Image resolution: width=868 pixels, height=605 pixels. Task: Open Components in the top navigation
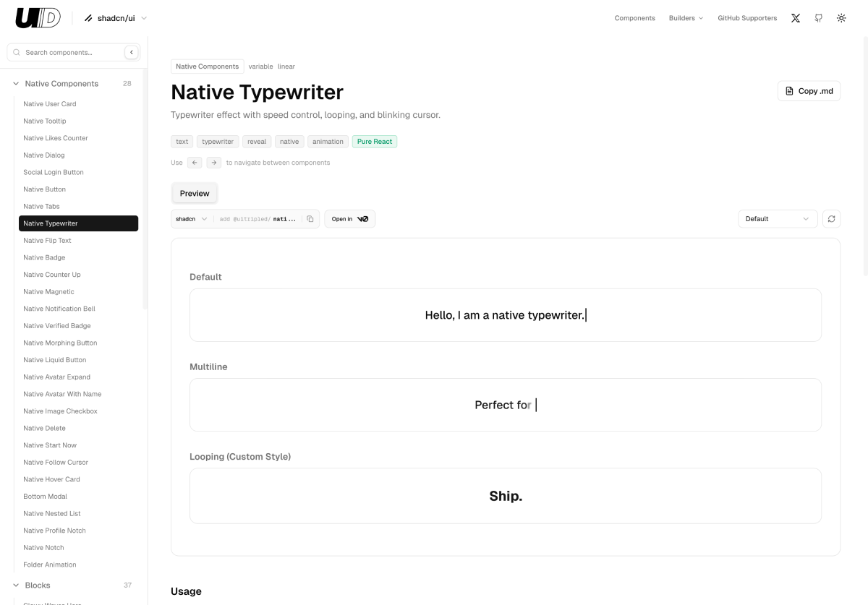click(634, 18)
